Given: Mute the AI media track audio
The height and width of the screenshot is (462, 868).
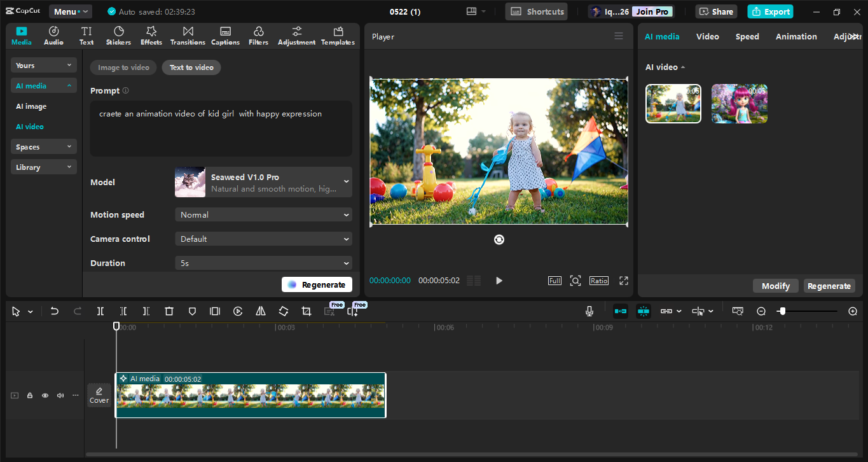Looking at the screenshot, I should (60, 395).
